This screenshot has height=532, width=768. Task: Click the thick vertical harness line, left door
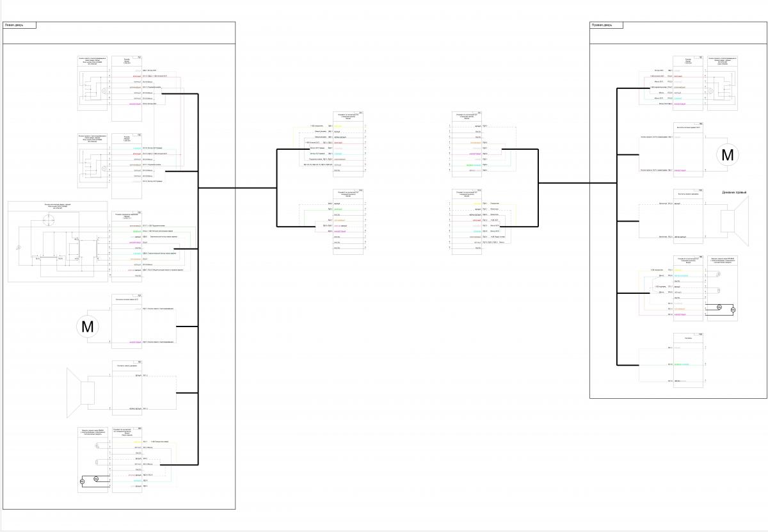tap(198, 275)
